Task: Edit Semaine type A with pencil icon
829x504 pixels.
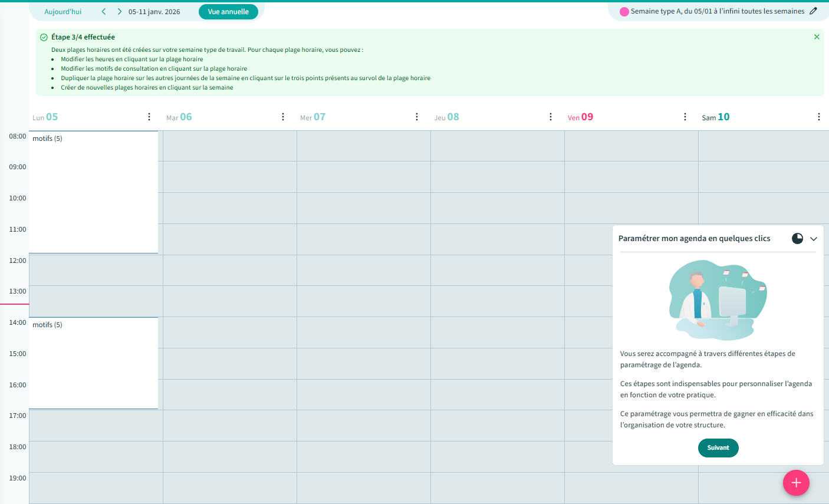Action: 814,11
